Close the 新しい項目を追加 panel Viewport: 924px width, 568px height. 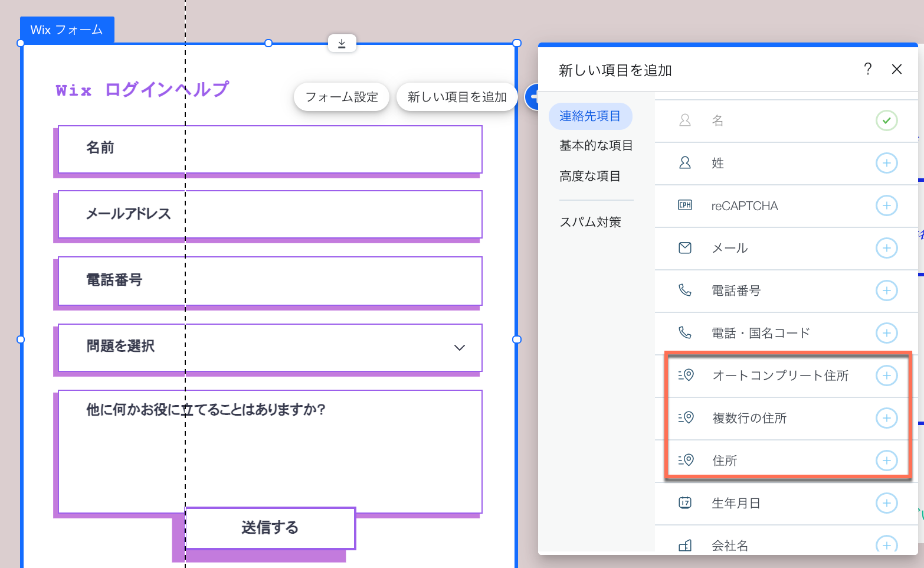(x=897, y=69)
